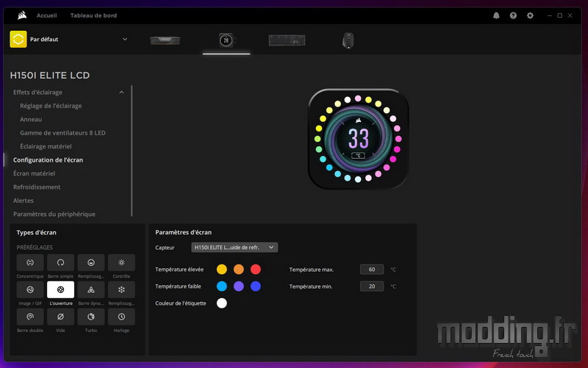Viewport: 588px width, 368px height.
Task: Select the Vide screen preset
Action: [x=60, y=317]
